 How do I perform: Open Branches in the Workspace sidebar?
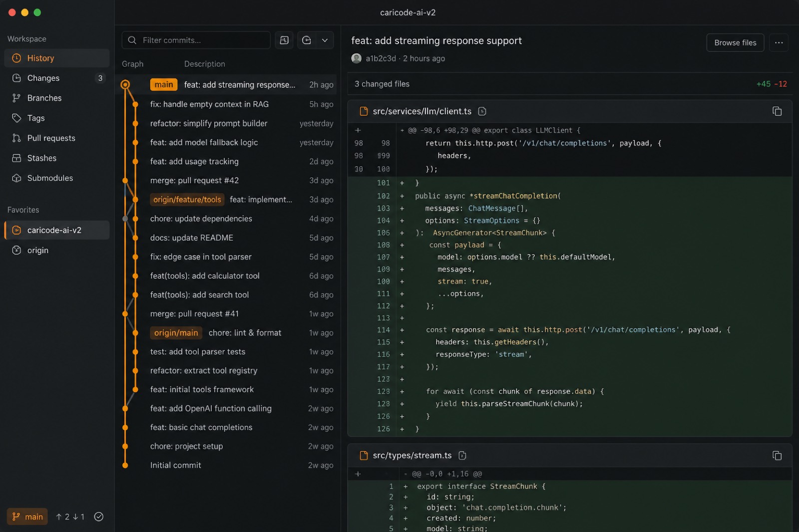coord(56,98)
